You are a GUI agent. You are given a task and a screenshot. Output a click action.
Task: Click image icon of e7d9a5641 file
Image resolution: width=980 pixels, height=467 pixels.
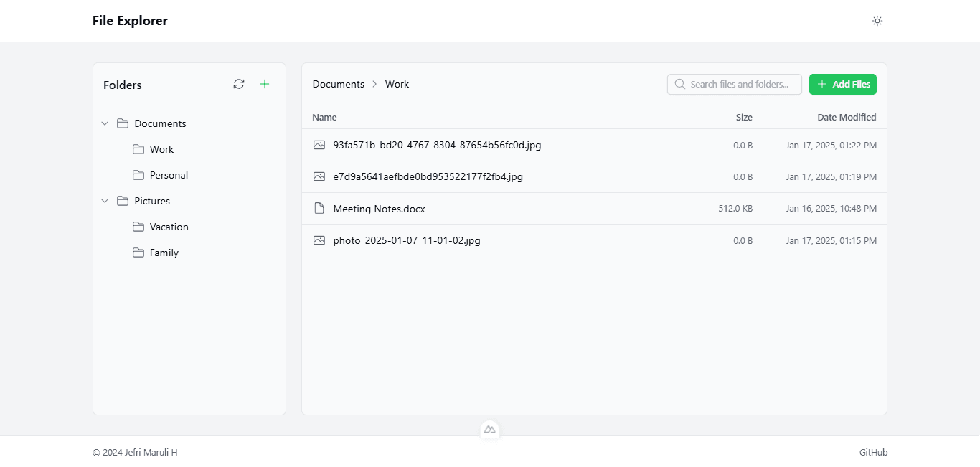(319, 176)
